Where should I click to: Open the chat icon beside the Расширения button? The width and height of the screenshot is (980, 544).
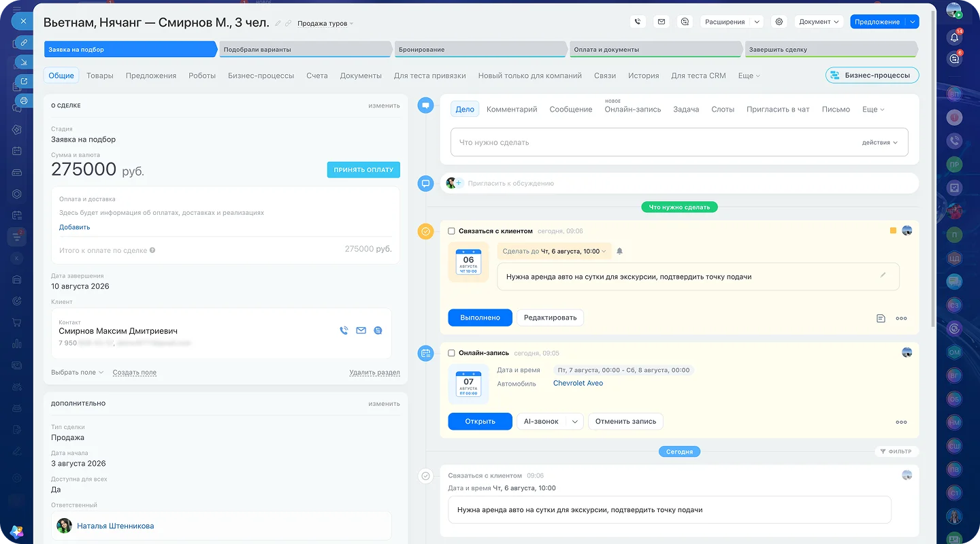pyautogui.click(x=685, y=22)
